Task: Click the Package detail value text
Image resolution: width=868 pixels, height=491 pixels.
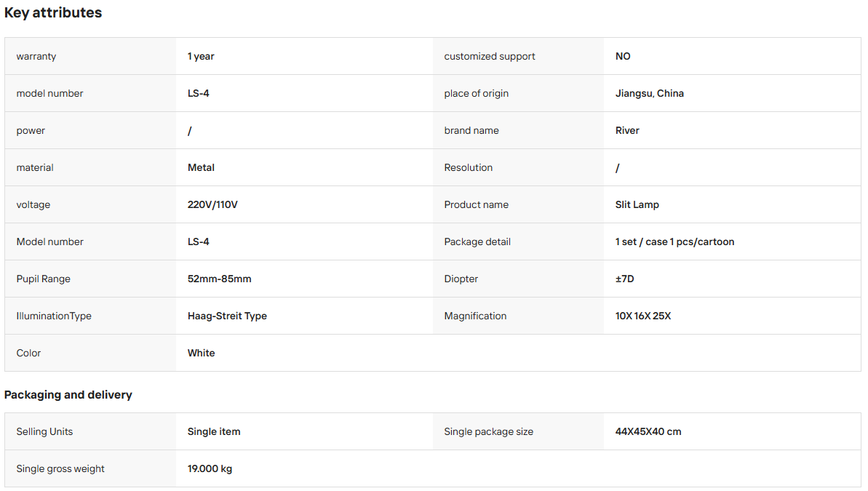Action: pos(674,242)
